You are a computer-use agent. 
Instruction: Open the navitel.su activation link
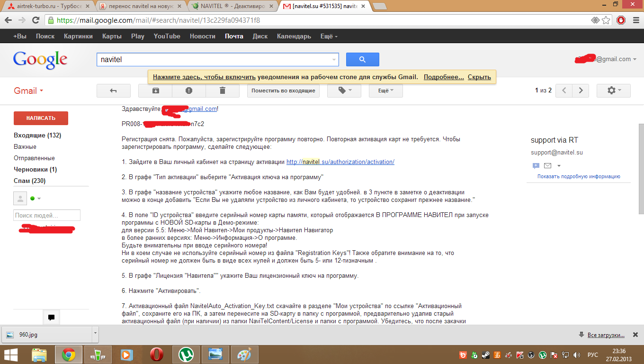point(340,162)
